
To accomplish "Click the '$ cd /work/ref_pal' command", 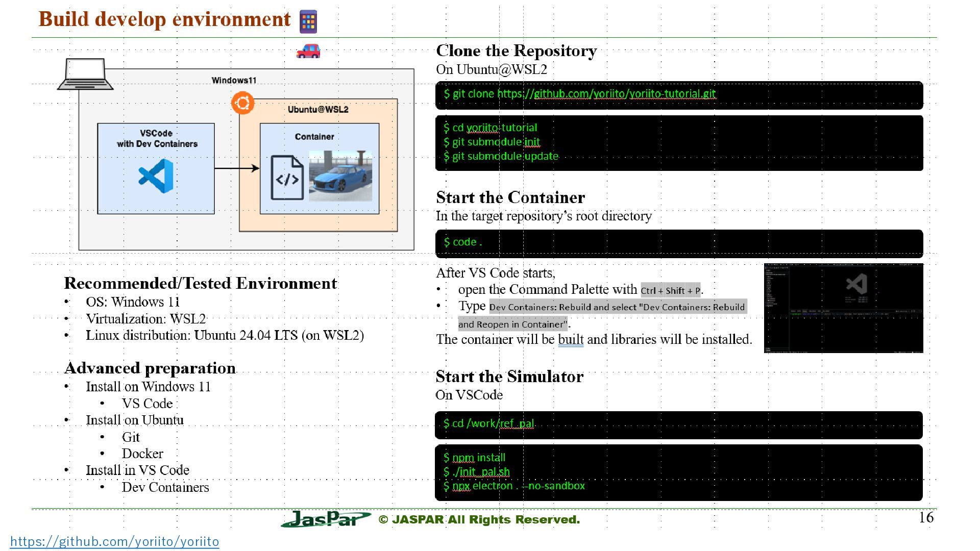I will point(488,423).
